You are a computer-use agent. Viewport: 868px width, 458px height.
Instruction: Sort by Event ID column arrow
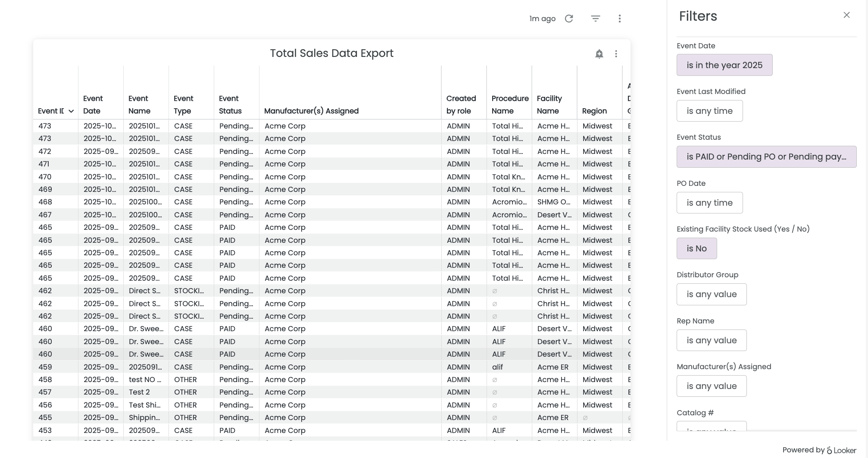71,111
